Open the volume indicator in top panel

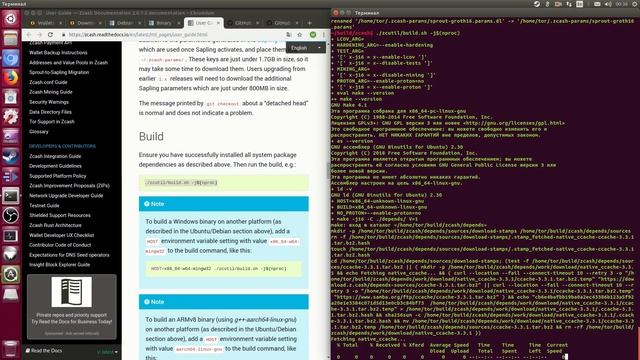coord(608,4)
